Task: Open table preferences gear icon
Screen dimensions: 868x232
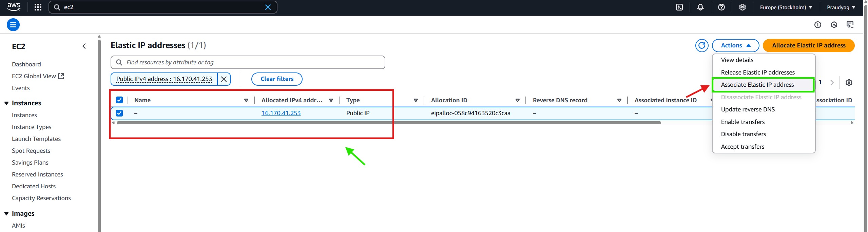Action: point(849,83)
